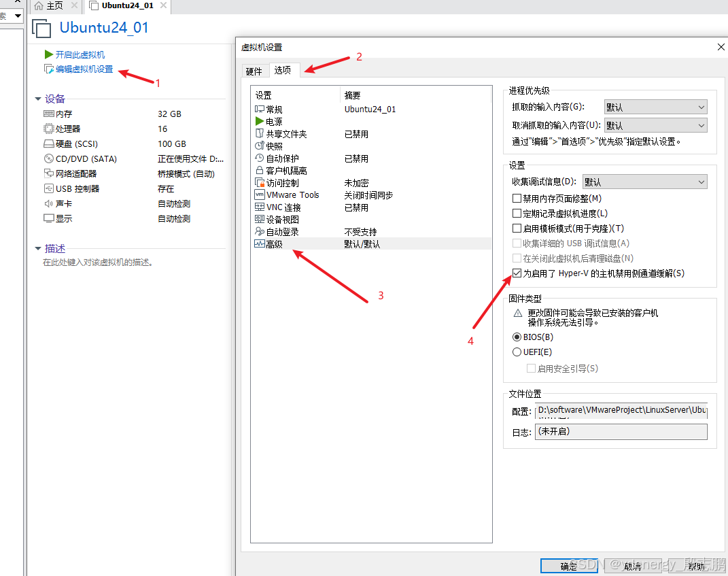Viewport: 728px width, 576px height.
Task: Switch to the Ubuntu24_01 document tab
Action: coord(128,5)
